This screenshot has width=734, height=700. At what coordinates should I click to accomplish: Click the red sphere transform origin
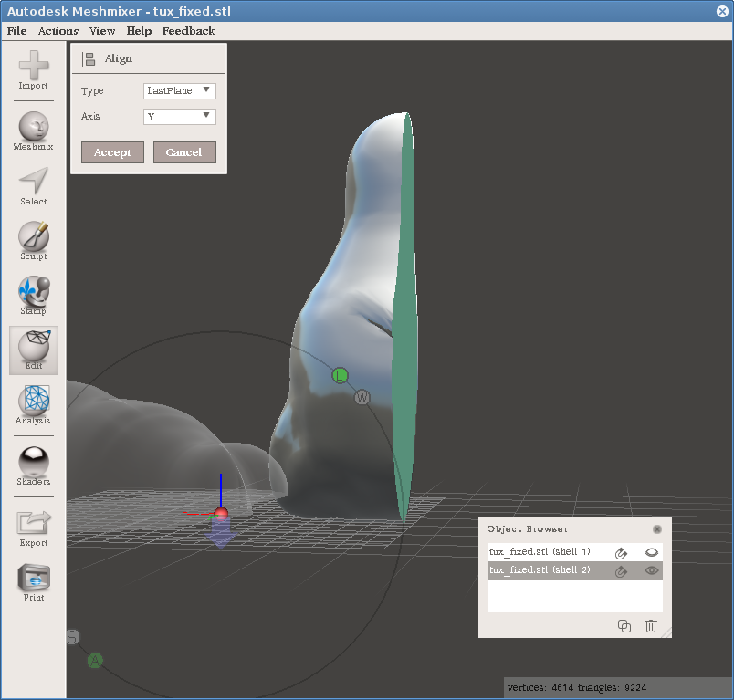pos(221,514)
